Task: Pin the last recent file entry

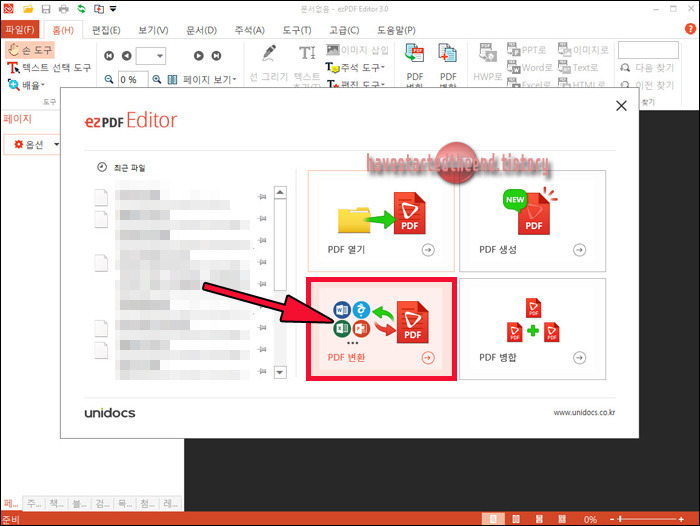Action: pyautogui.click(x=262, y=371)
